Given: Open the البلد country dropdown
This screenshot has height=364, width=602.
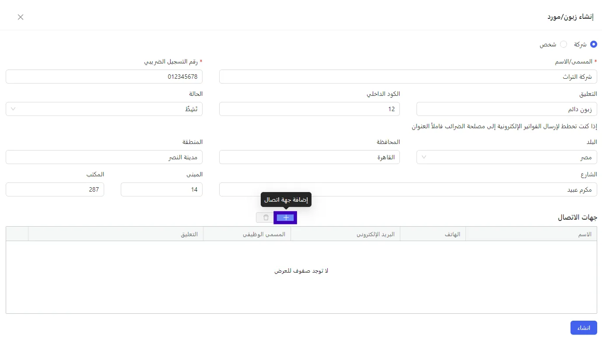Looking at the screenshot, I should (x=507, y=157).
